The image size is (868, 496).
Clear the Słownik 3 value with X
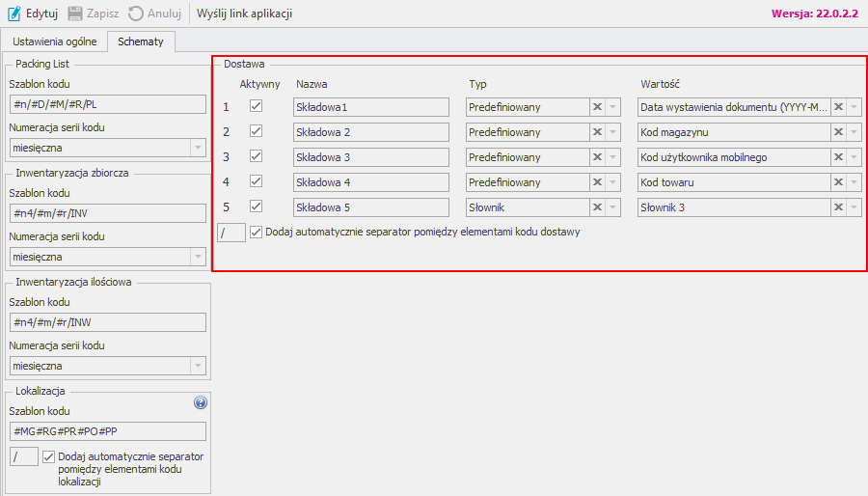tap(839, 207)
